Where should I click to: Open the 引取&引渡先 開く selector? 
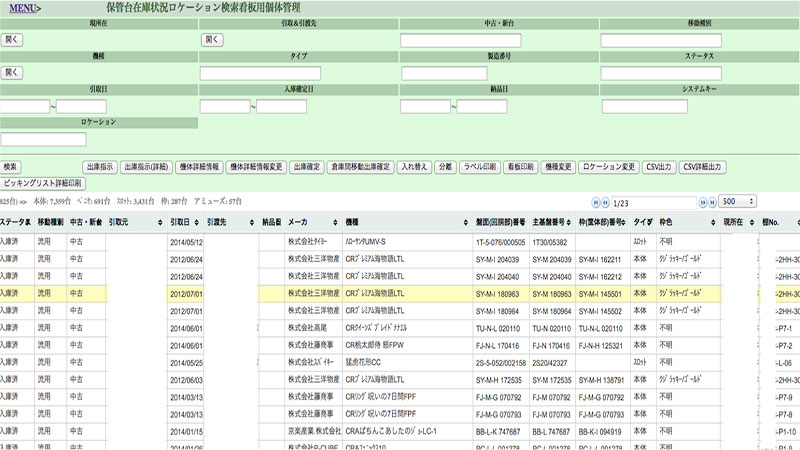(x=212, y=40)
